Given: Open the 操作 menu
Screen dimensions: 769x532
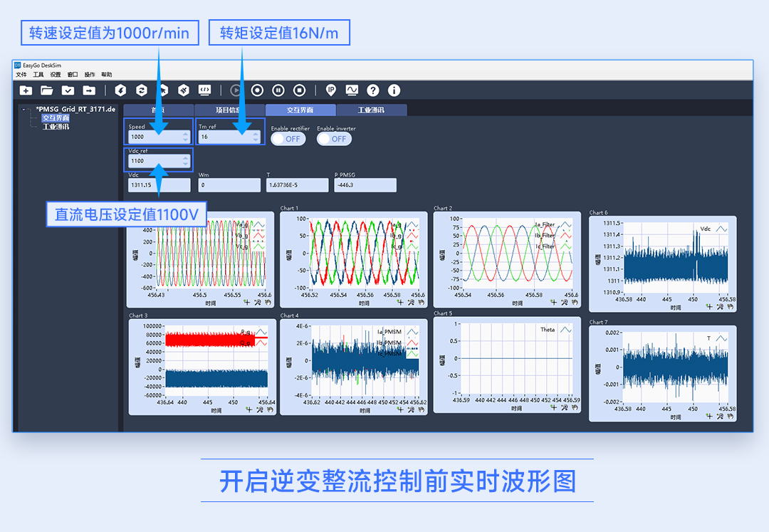Looking at the screenshot, I should (x=90, y=75).
